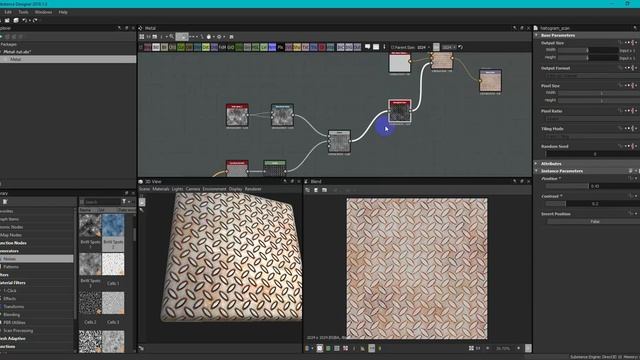Click the grid layout icon in graph toolbar

(142, 37)
